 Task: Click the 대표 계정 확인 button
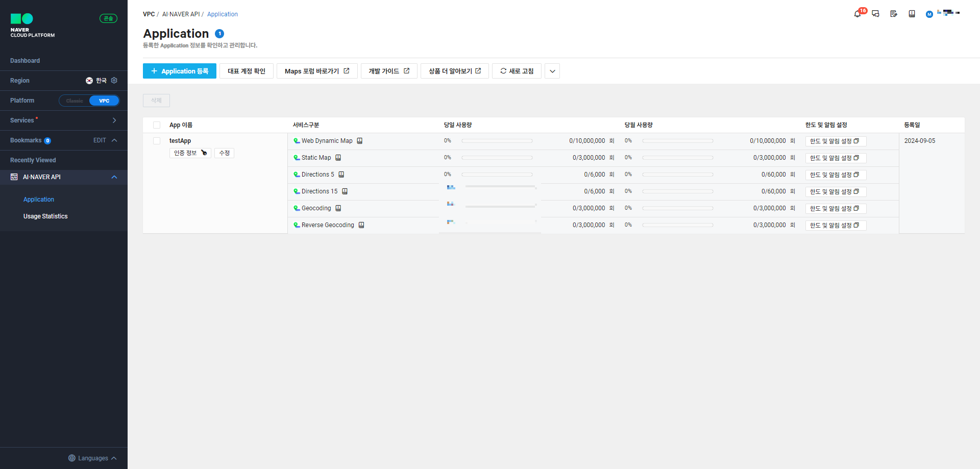point(247,71)
